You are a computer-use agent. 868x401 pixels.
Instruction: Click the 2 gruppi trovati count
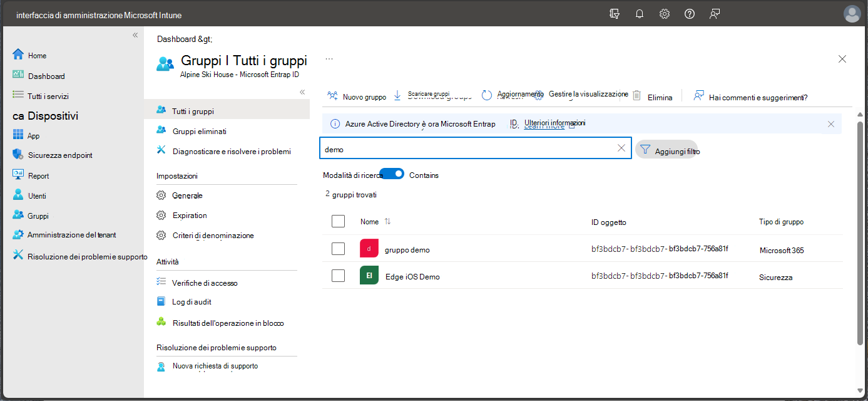tap(351, 194)
